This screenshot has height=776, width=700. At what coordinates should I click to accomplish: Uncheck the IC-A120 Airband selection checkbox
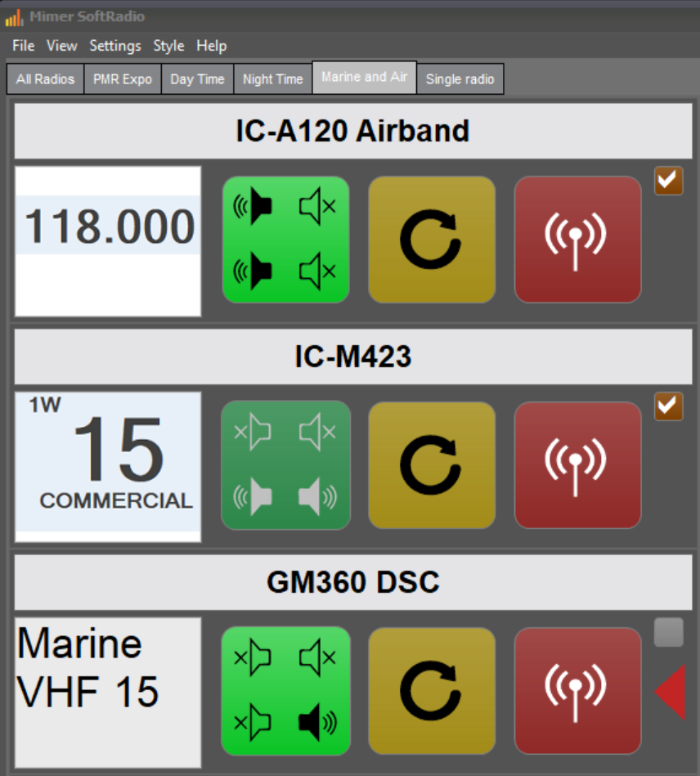[x=668, y=181]
